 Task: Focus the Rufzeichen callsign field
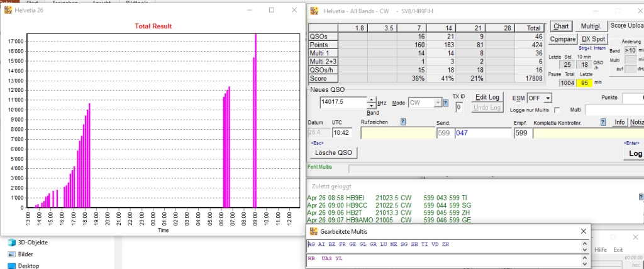(397, 133)
